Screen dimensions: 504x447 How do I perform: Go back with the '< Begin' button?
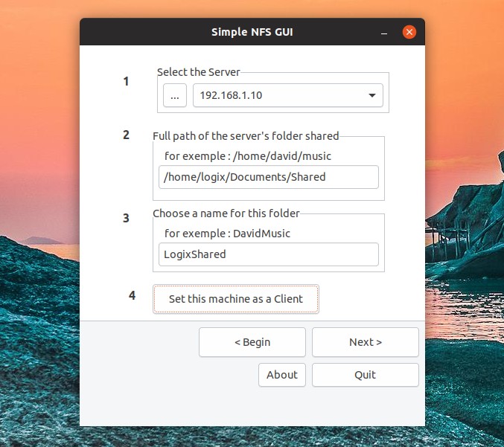(x=252, y=342)
